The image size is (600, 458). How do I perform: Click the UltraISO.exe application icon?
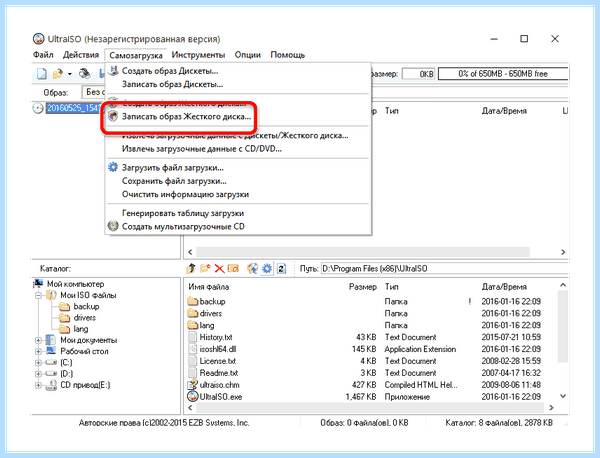click(x=192, y=396)
